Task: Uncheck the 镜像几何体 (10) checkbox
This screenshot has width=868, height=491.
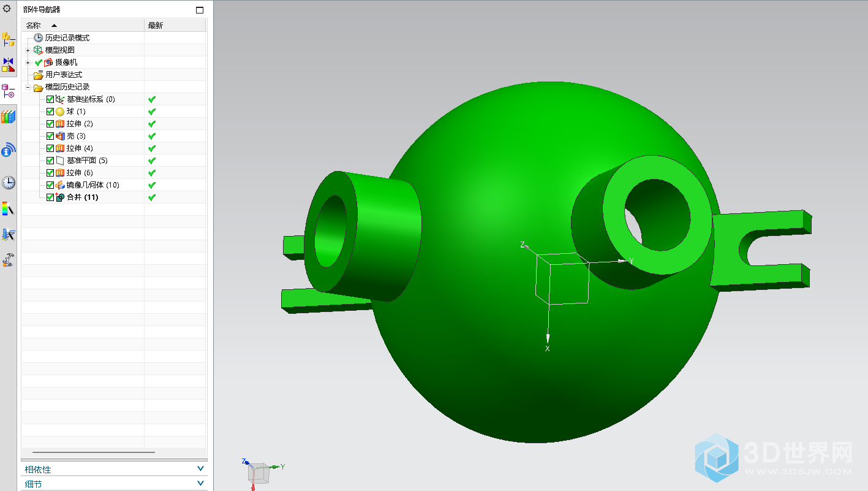Action: tap(50, 185)
